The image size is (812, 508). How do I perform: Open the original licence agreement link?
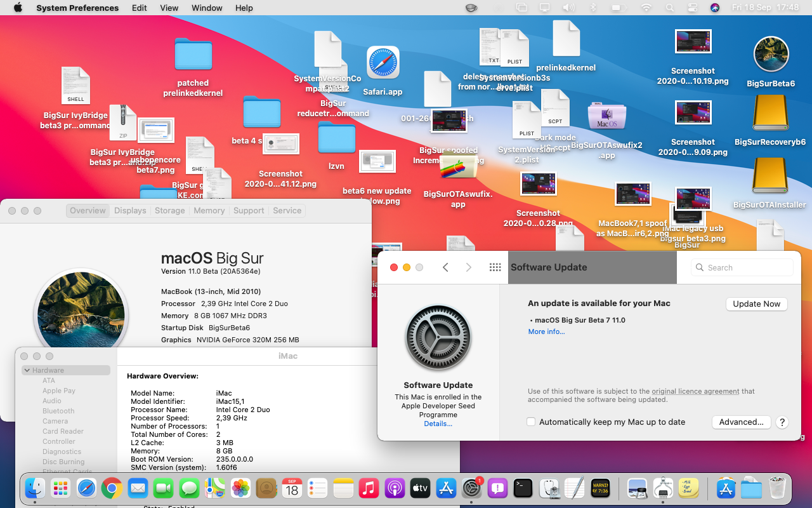[x=695, y=391]
